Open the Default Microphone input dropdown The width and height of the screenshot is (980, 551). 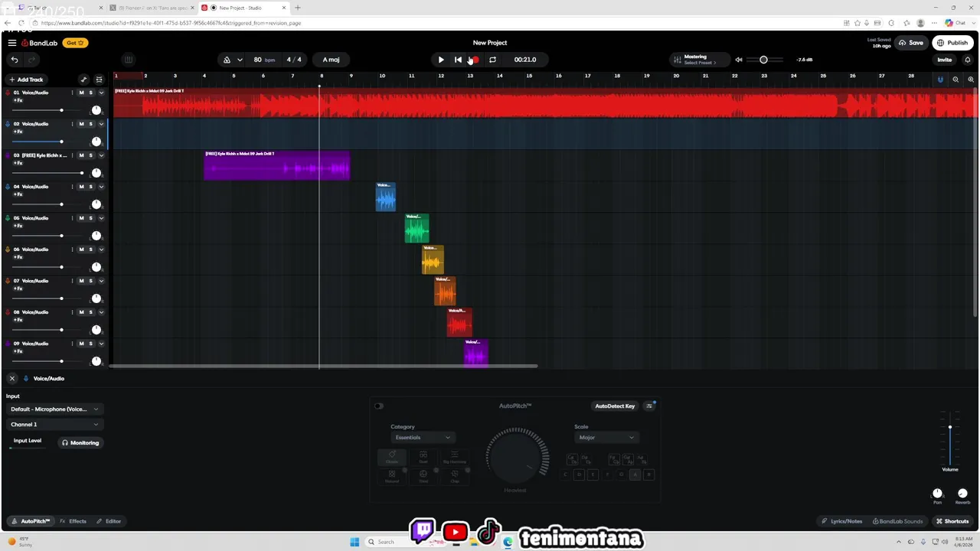(54, 409)
